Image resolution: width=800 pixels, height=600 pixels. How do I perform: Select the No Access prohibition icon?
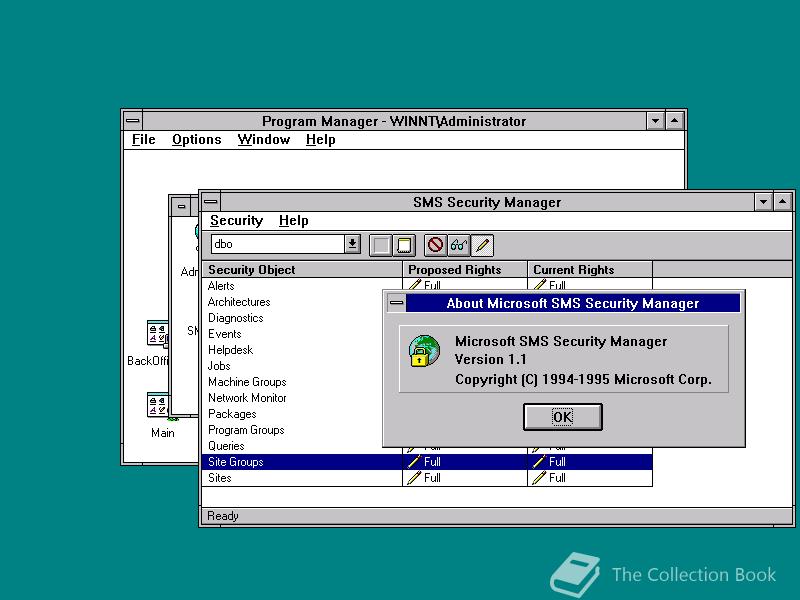pyautogui.click(x=435, y=245)
